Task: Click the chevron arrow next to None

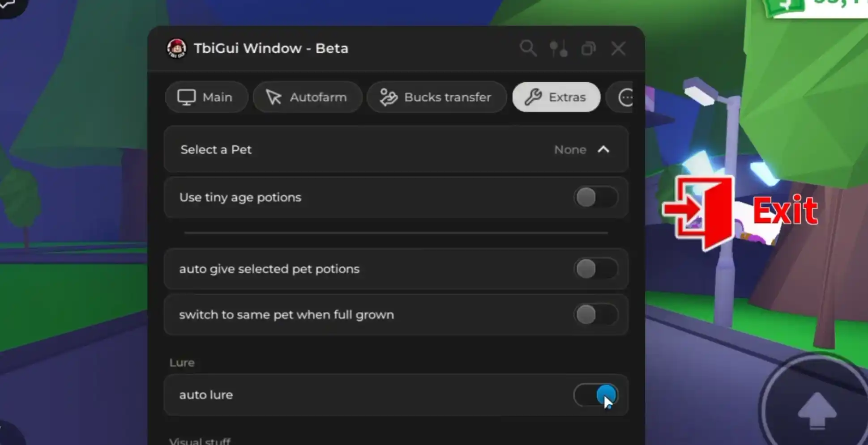Action: [x=603, y=149]
